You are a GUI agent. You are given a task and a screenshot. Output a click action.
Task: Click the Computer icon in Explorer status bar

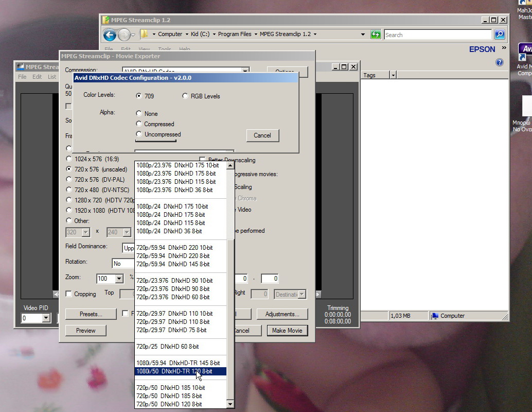(x=435, y=316)
